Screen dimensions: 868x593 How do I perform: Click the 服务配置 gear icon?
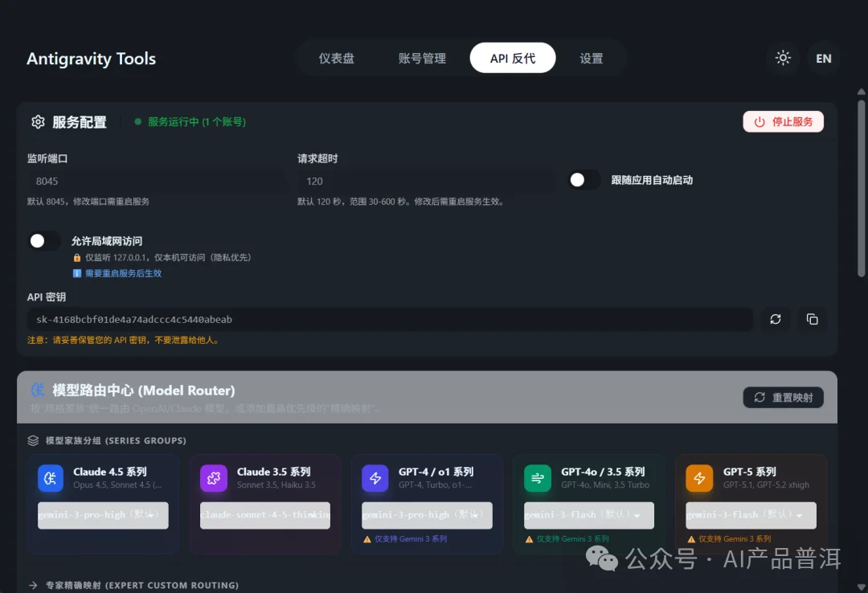pos(38,121)
